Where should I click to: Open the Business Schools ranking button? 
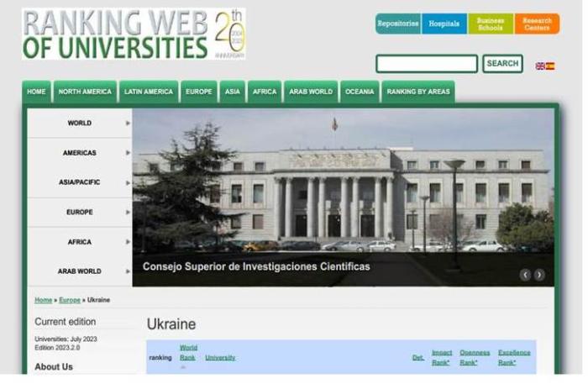pos(490,24)
